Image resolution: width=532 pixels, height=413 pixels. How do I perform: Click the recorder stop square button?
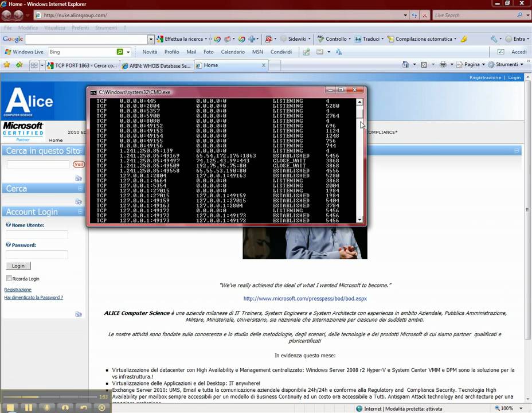tap(10, 408)
